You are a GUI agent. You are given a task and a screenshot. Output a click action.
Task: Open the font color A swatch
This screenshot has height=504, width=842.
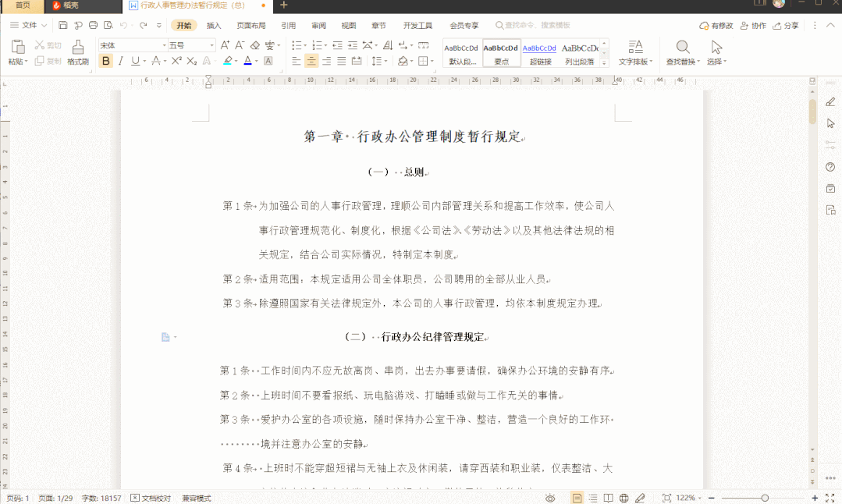pos(247,61)
